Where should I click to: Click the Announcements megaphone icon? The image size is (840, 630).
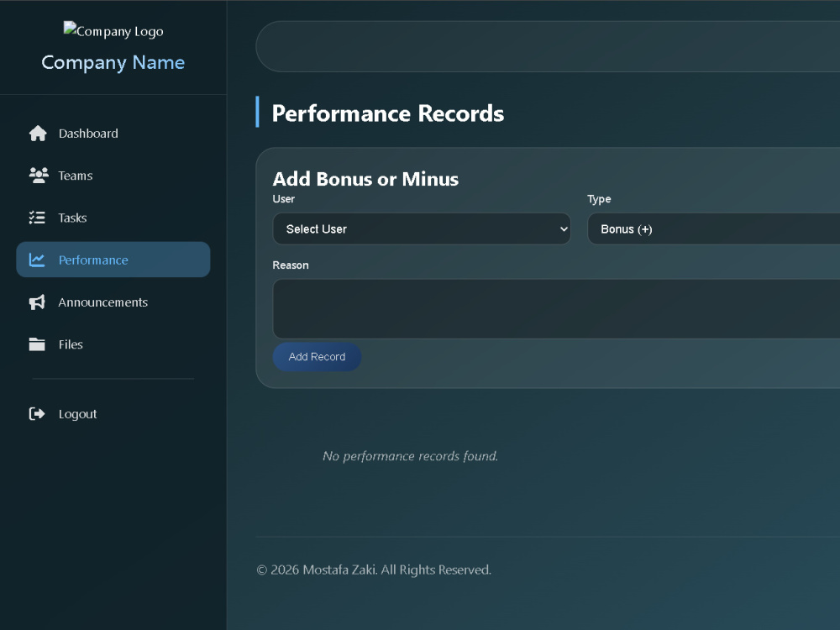point(37,302)
